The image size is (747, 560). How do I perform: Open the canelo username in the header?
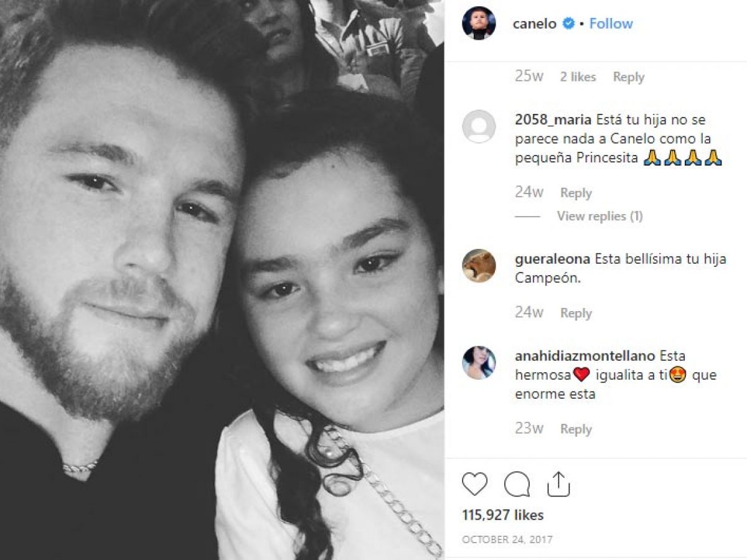(534, 24)
